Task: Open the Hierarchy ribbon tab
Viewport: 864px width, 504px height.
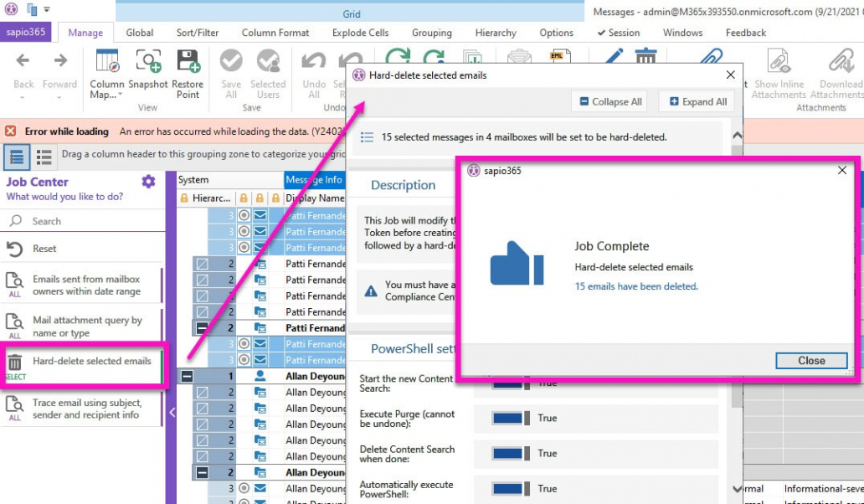Action: 496,33
